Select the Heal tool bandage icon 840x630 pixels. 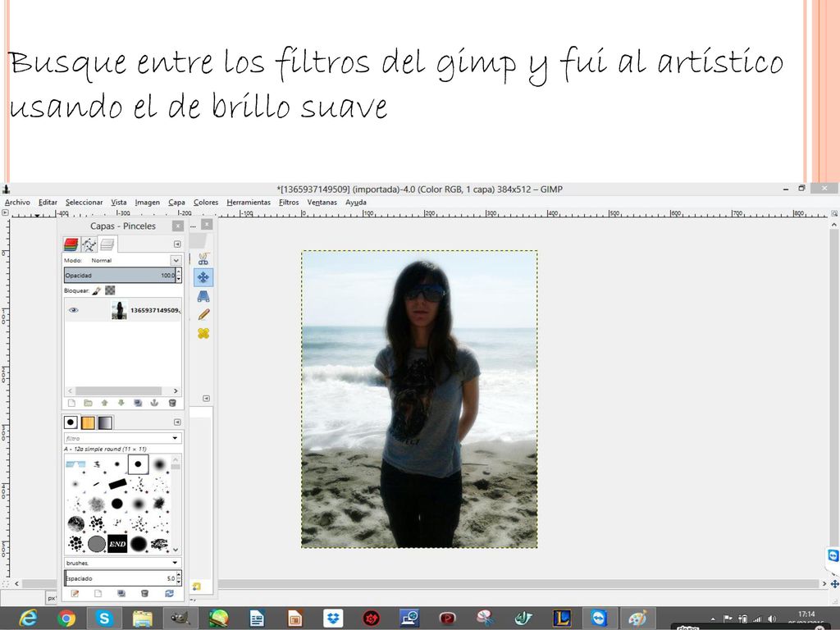tap(203, 333)
